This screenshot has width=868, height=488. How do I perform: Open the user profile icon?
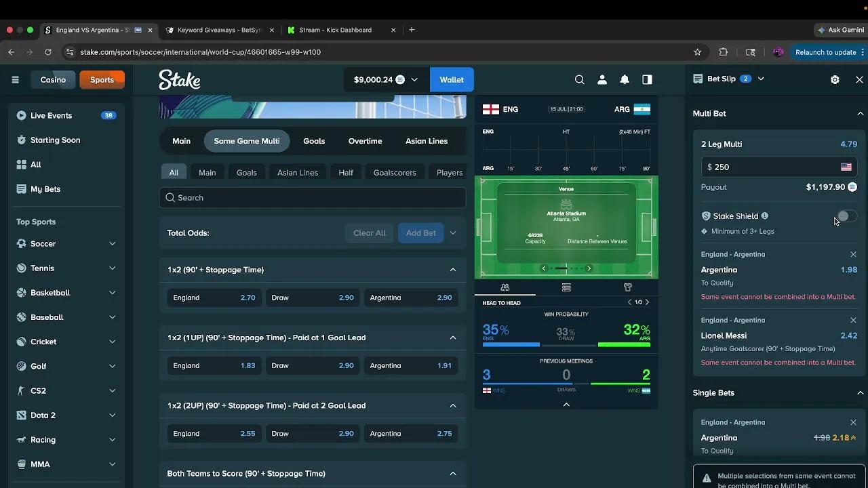pos(601,80)
